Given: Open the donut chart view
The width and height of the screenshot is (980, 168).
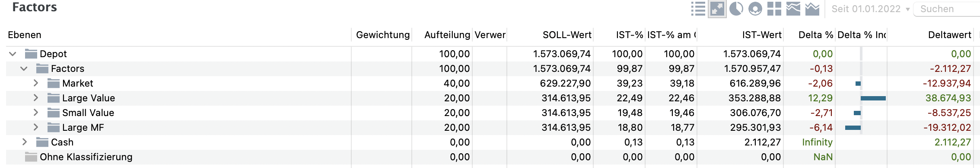Looking at the screenshot, I should tap(755, 9).
